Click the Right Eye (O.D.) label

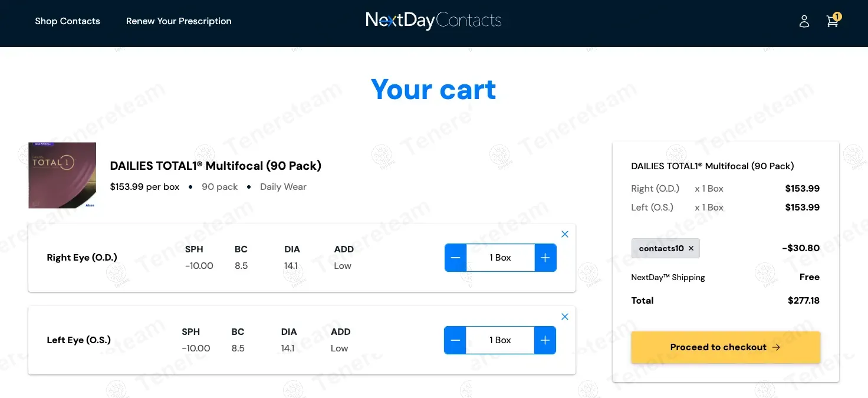click(x=82, y=258)
